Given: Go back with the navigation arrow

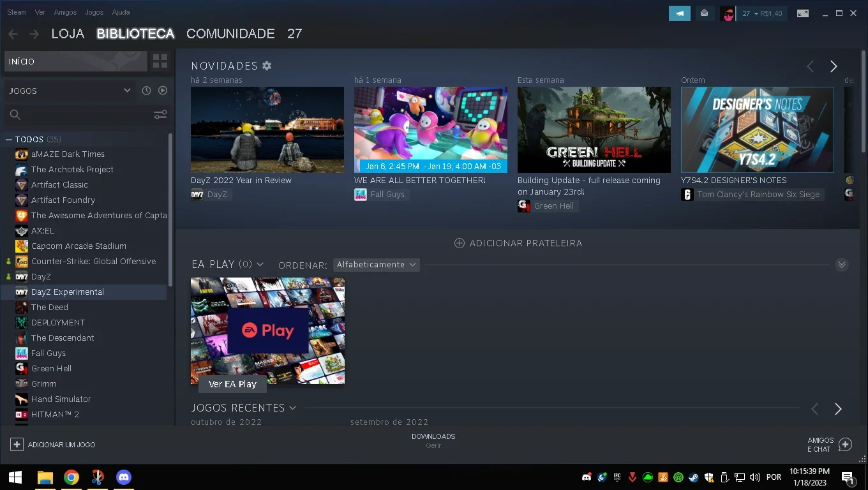Looking at the screenshot, I should (x=13, y=34).
